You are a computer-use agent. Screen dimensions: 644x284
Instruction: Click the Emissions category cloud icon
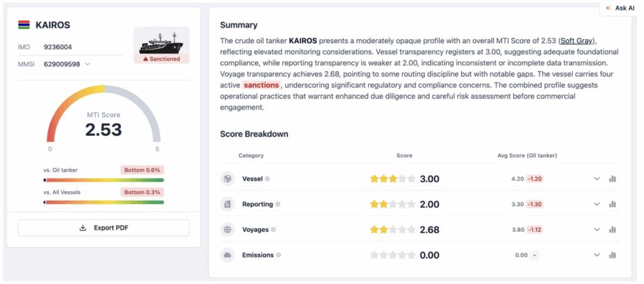tap(227, 255)
